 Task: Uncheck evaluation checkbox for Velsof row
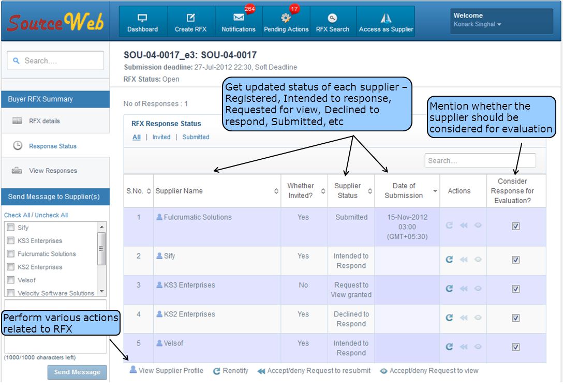pos(515,347)
